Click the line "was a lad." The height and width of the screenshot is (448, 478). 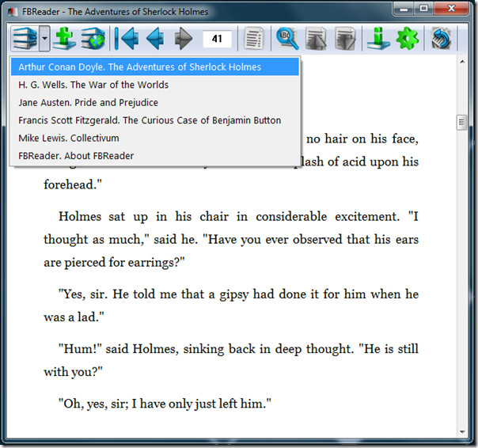[x=74, y=317]
